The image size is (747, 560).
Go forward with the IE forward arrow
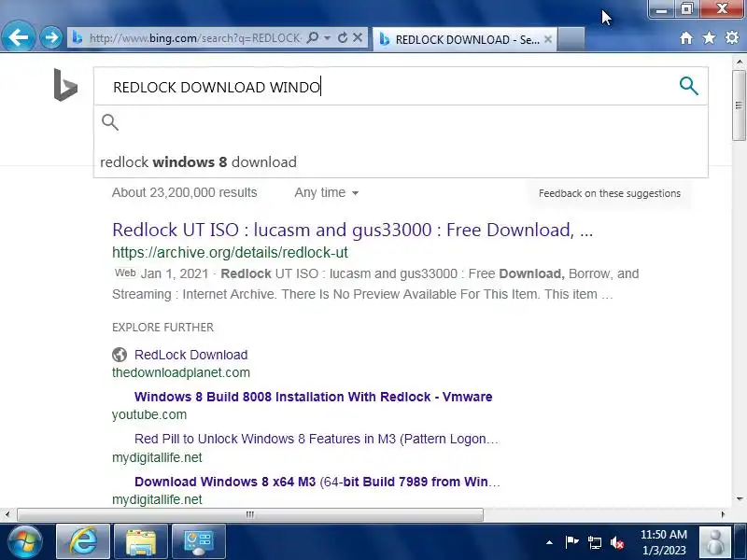pos(51,37)
